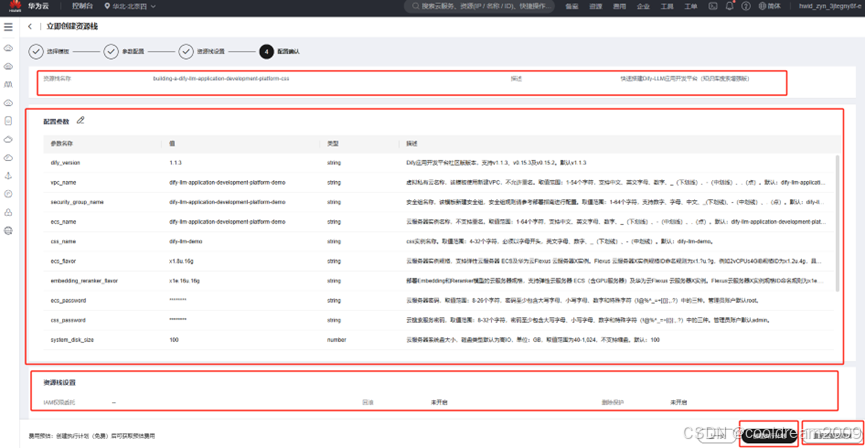Viewport: 865px width, 448px height.
Task: Go back with the left arrow beside page title
Action: (x=29, y=26)
